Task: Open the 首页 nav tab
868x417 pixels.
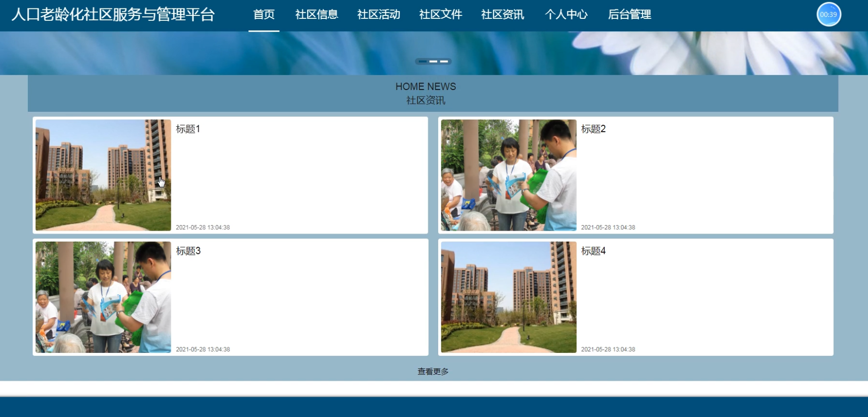Action: click(264, 15)
